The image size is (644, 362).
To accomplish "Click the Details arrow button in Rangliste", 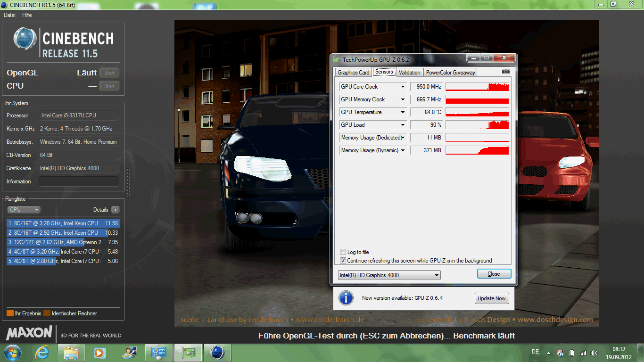I will click(x=116, y=210).
